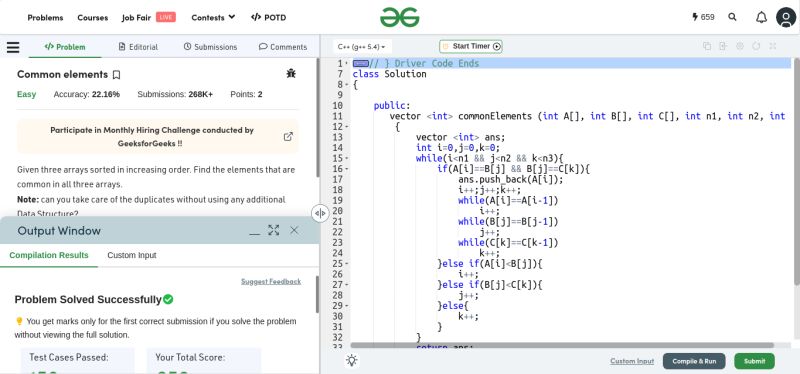Click 'Your Total Score:' card

(204, 361)
